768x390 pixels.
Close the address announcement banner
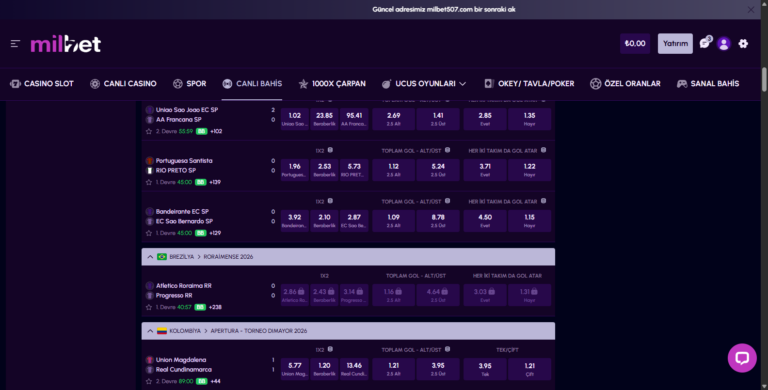pos(750,9)
